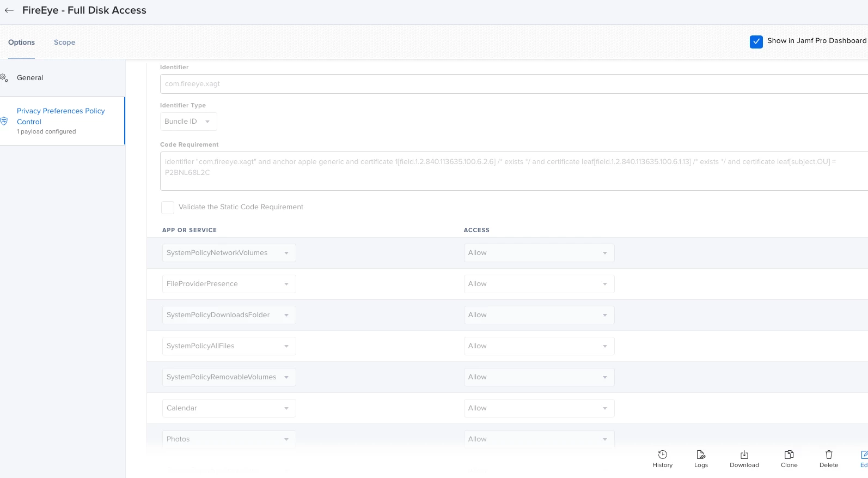Click the ACCESS column header
Image resolution: width=868 pixels, height=478 pixels.
pos(476,230)
